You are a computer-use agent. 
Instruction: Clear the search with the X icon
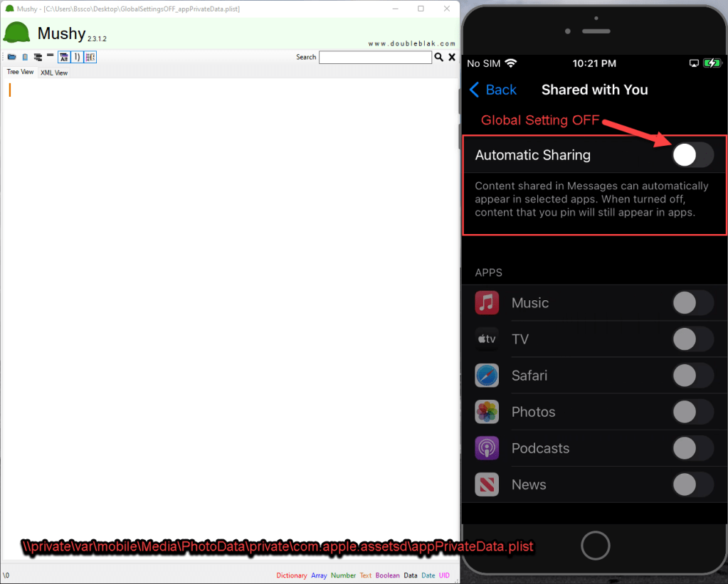452,57
